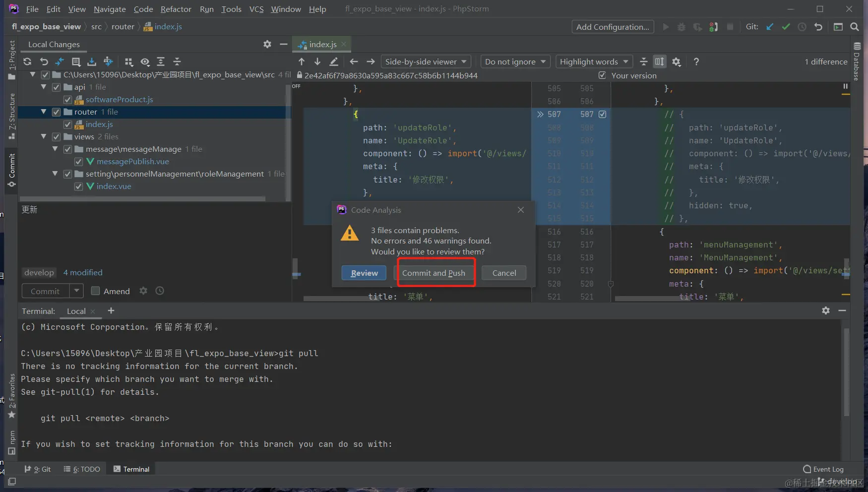Viewport: 868px width, 492px height.
Task: Click the Rollback icon in Local Changes toolbar
Action: pos(44,61)
